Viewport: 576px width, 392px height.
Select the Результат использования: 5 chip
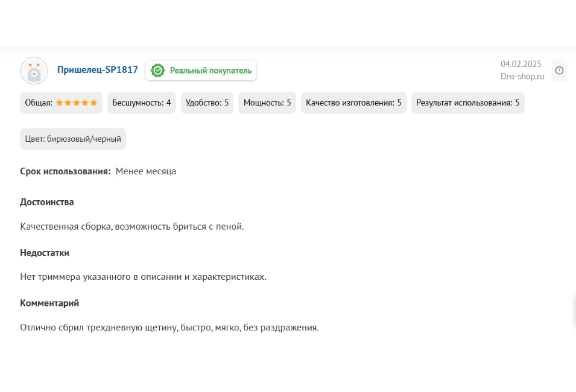(x=467, y=103)
